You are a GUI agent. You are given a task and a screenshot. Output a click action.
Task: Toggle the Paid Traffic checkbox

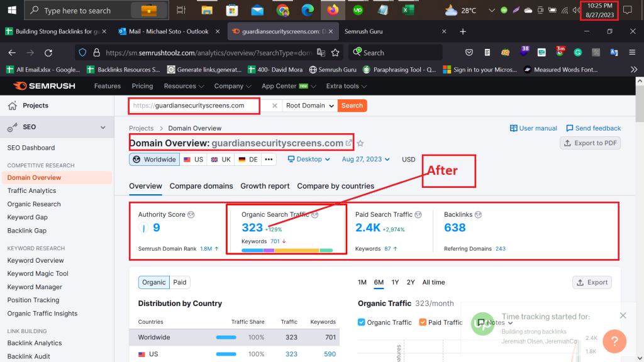[x=423, y=322]
